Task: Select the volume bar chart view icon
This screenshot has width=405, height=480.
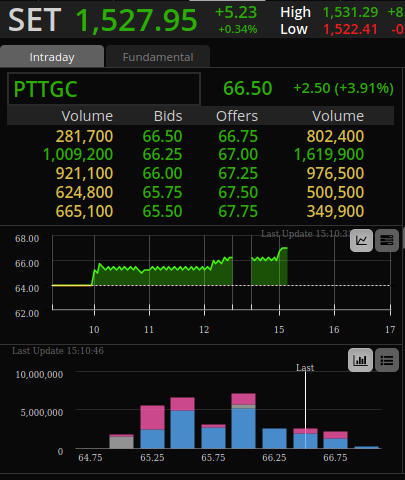Action: point(360,360)
